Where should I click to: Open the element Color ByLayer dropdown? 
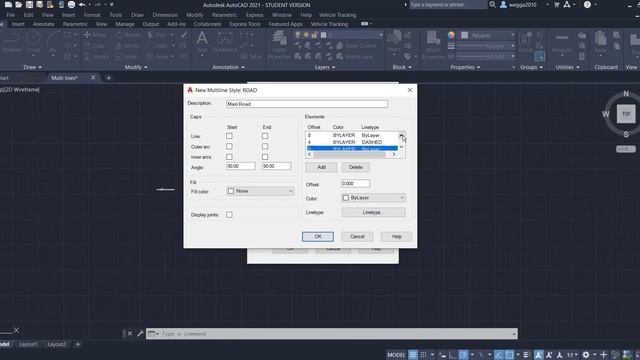(x=373, y=198)
